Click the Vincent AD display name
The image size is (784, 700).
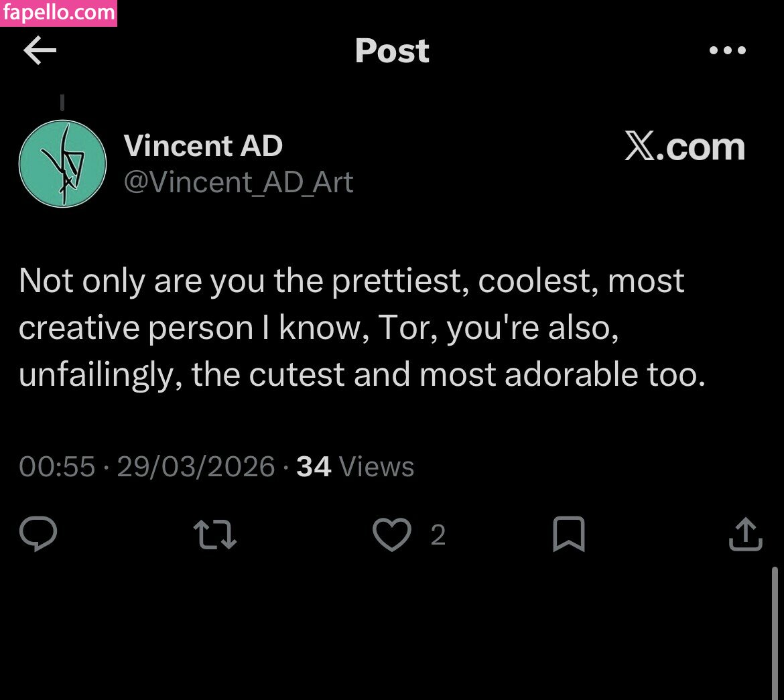(x=203, y=146)
